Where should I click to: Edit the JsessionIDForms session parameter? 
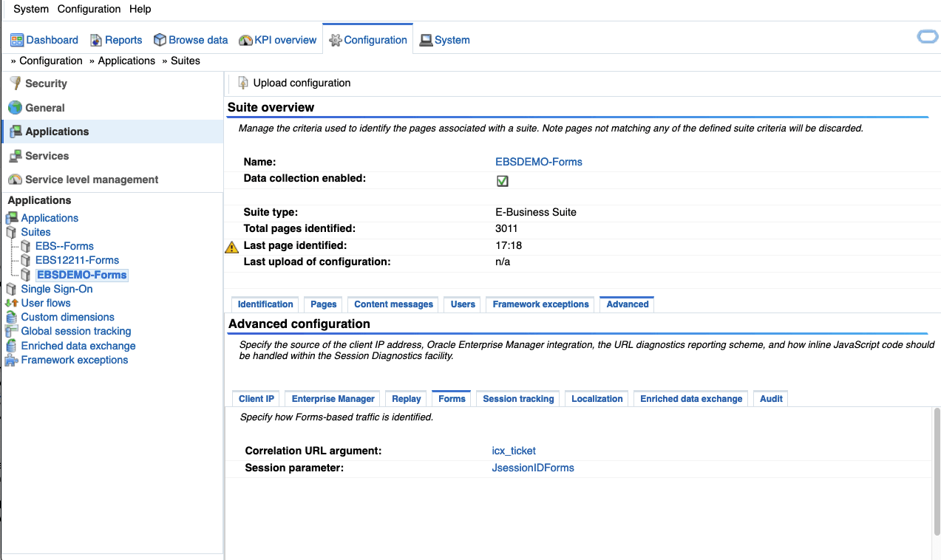[533, 468]
